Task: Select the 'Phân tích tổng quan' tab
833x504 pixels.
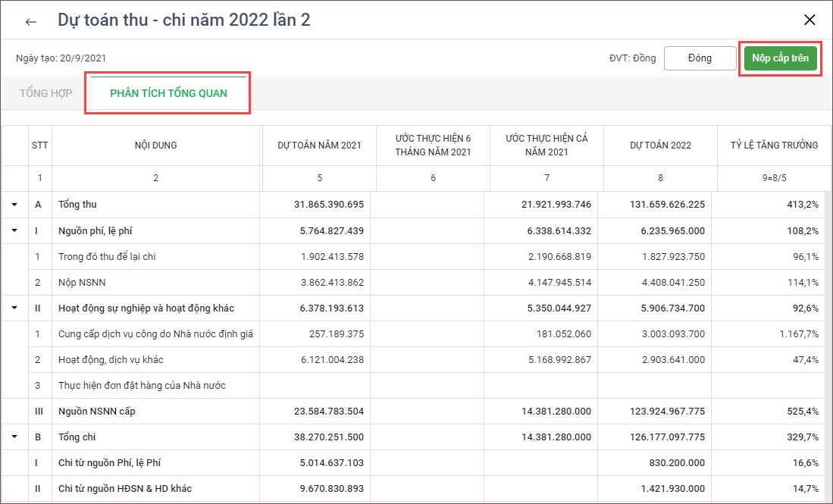Action: tap(168, 93)
